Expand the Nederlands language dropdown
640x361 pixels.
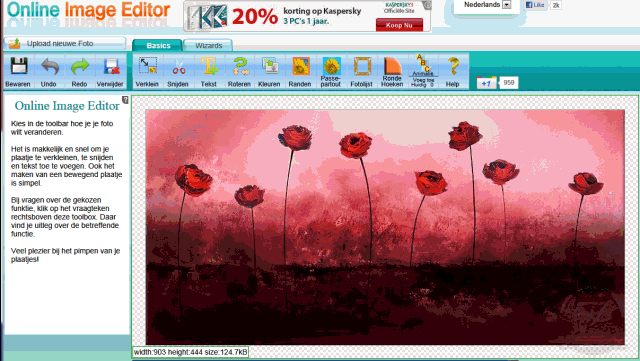[507, 5]
